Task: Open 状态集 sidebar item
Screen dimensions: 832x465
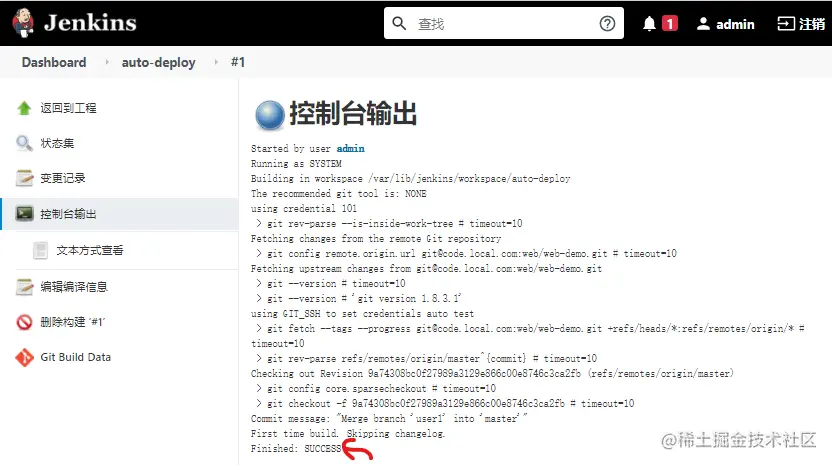Action: [57, 143]
